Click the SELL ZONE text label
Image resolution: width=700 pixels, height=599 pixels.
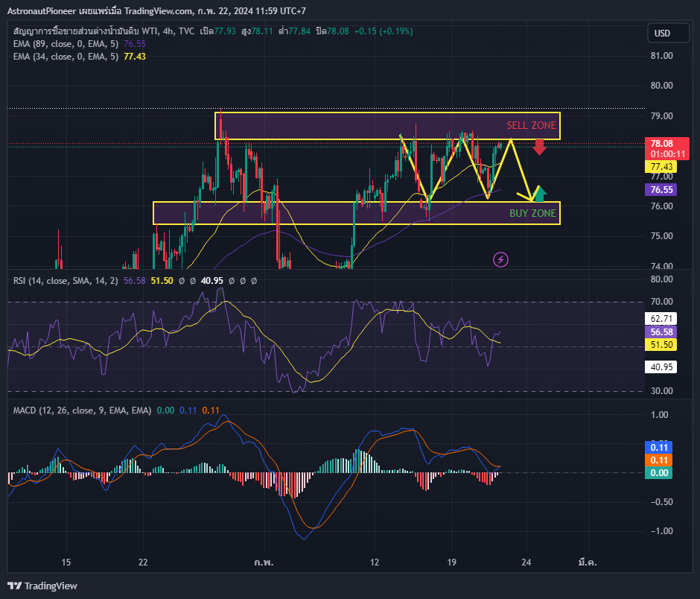coord(531,125)
